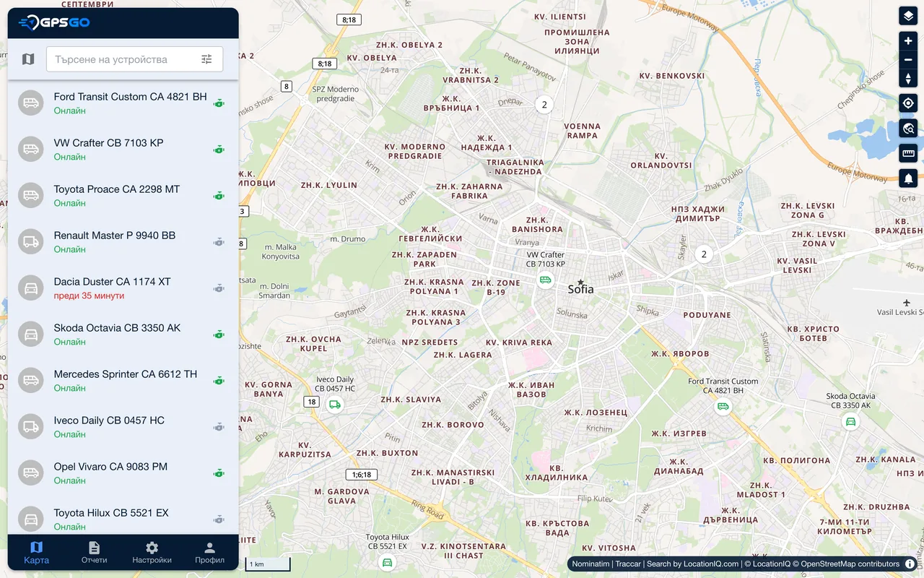
Task: Open the Профил tab
Action: [x=209, y=553]
